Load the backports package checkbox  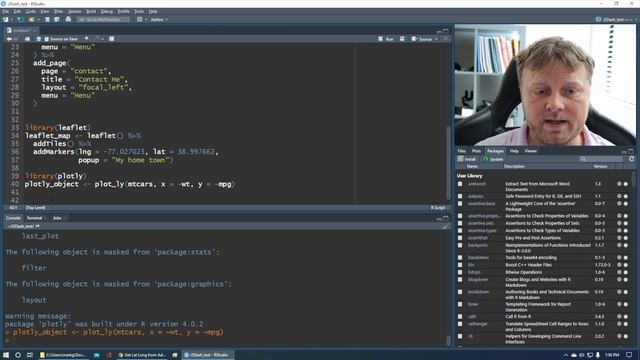460,245
